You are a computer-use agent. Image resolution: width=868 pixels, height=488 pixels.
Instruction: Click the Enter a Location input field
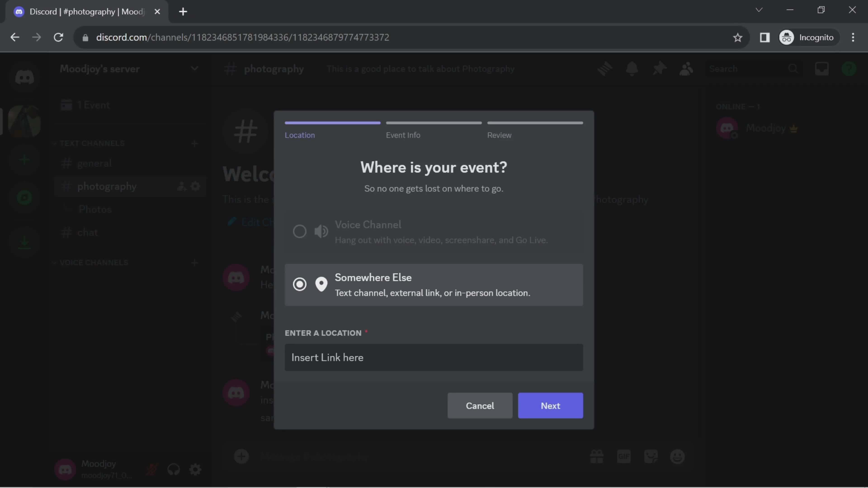pos(434,357)
